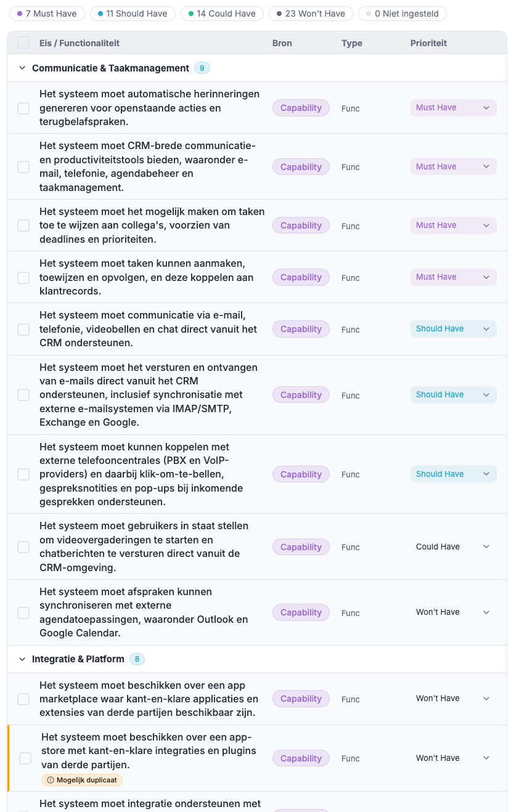The image size is (514, 812).
Task: Check the duplicate app-store requirement row
Action: coord(25,758)
